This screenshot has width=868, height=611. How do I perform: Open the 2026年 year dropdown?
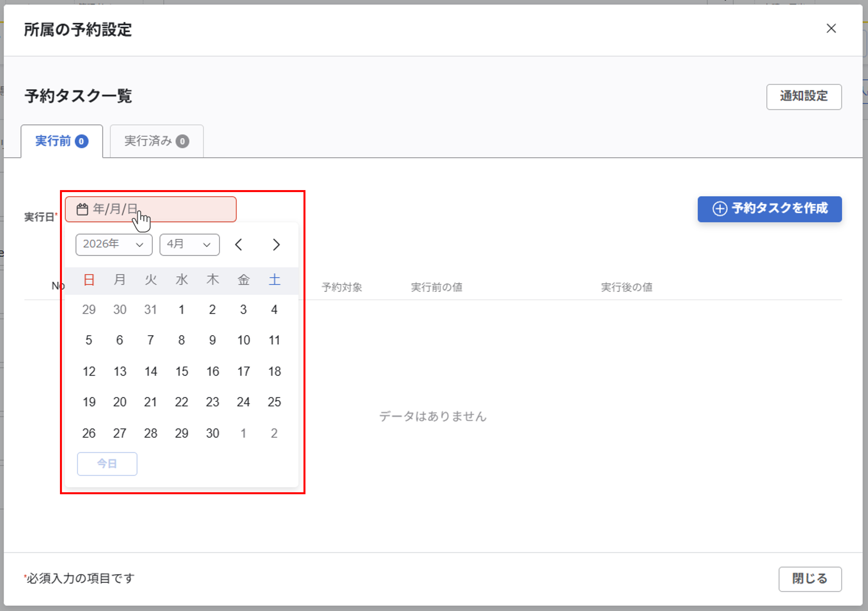click(x=114, y=245)
